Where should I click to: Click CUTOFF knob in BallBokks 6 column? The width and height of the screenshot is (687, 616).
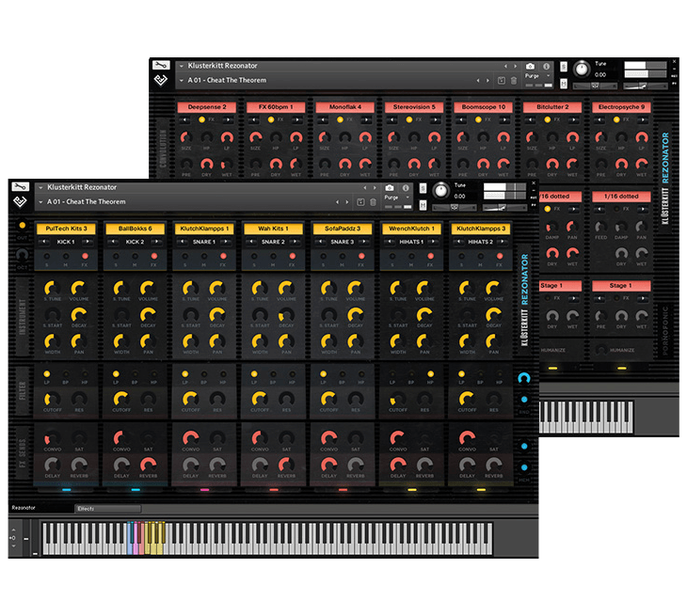point(120,399)
